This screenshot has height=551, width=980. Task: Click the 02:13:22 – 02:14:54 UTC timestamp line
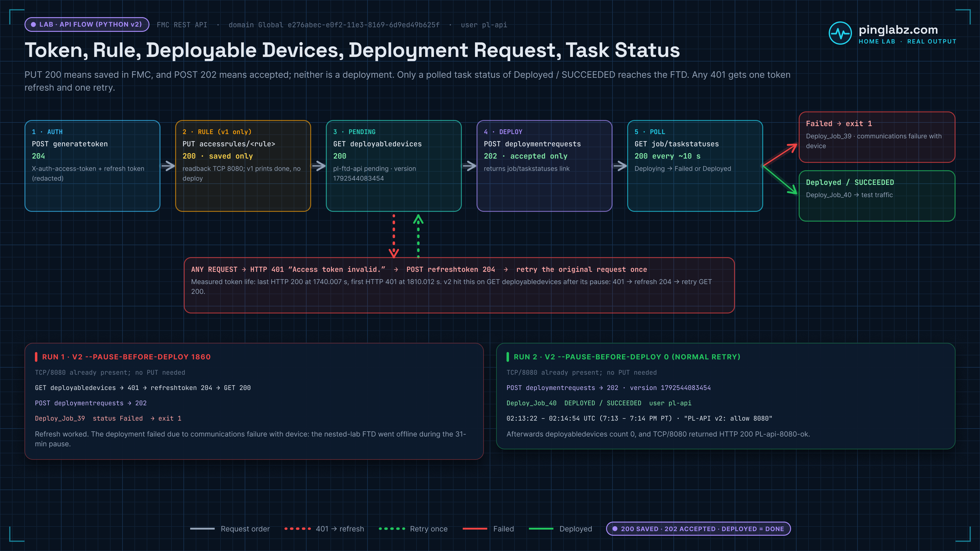click(x=639, y=418)
